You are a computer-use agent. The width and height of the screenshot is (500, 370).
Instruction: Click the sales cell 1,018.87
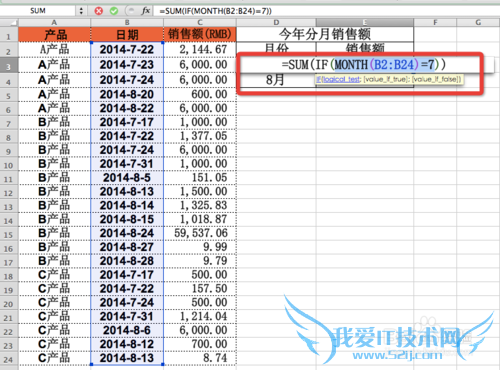coord(200,219)
